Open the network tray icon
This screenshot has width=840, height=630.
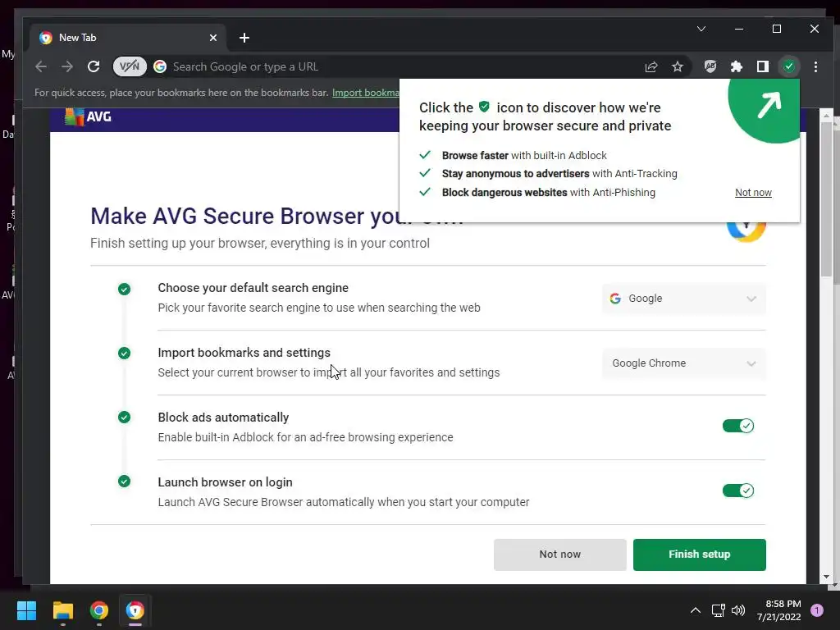[x=718, y=610]
